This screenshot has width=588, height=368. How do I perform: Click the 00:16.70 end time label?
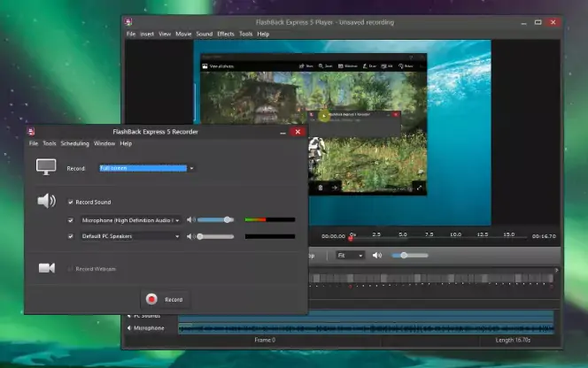tap(544, 236)
